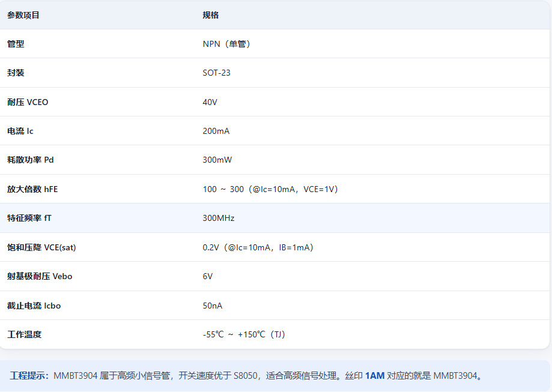Click the 耗散功率 Pd label
This screenshot has height=392, width=552.
(30, 160)
